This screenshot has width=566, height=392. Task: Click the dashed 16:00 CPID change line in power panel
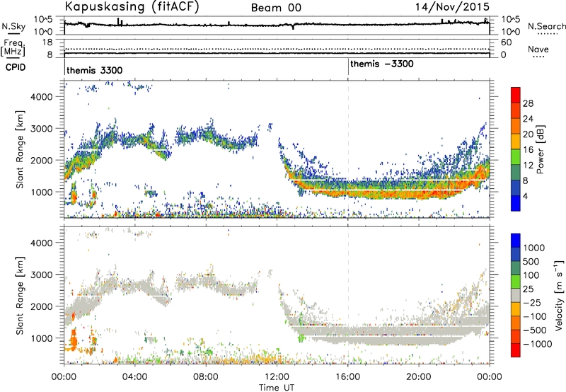pos(348,149)
